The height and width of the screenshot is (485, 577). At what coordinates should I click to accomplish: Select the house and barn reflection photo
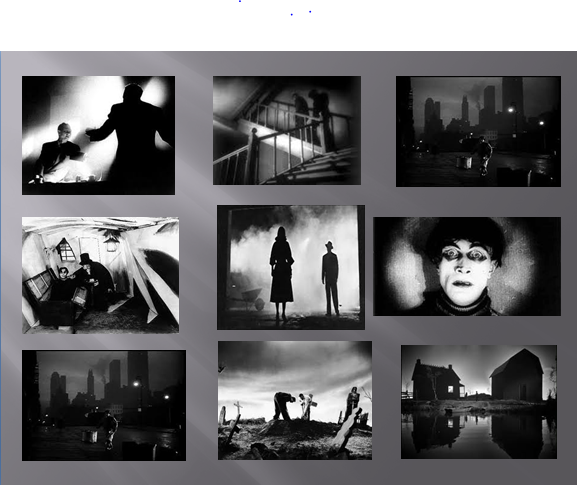point(479,402)
